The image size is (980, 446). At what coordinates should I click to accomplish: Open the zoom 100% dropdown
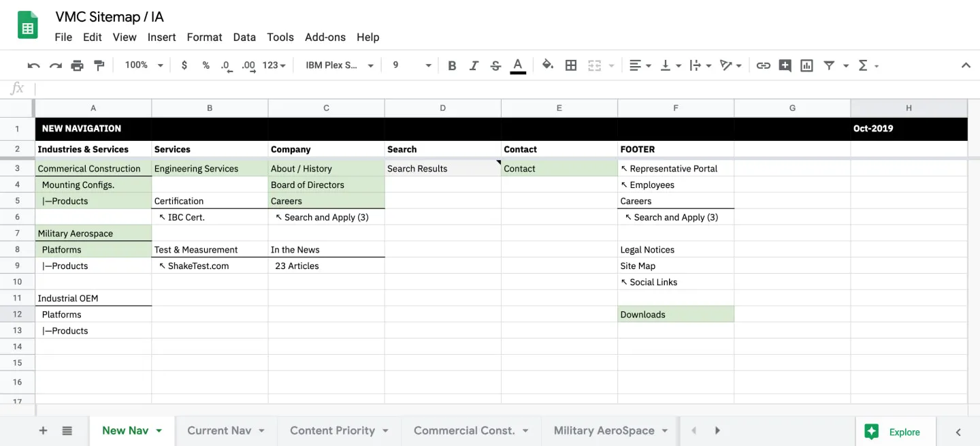pos(144,65)
